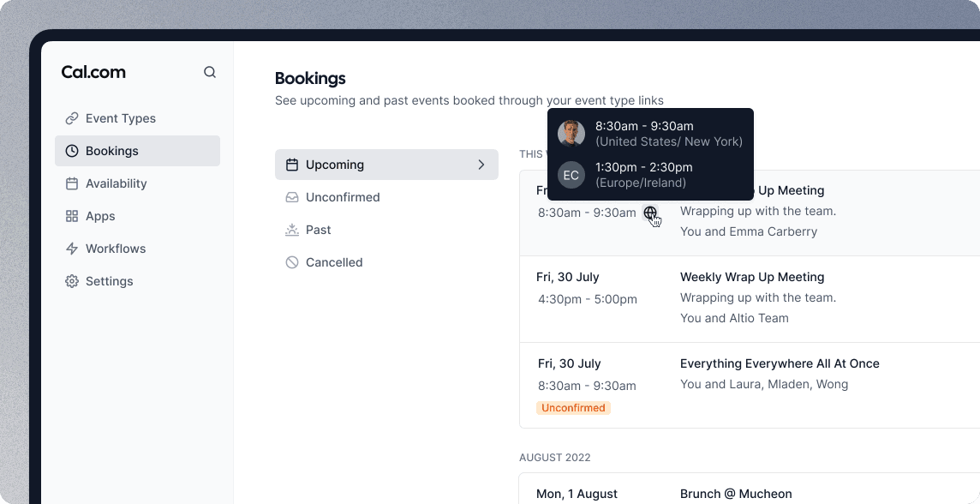Image resolution: width=980 pixels, height=504 pixels.
Task: Click the EC avatar in tooltip
Action: coord(571,175)
